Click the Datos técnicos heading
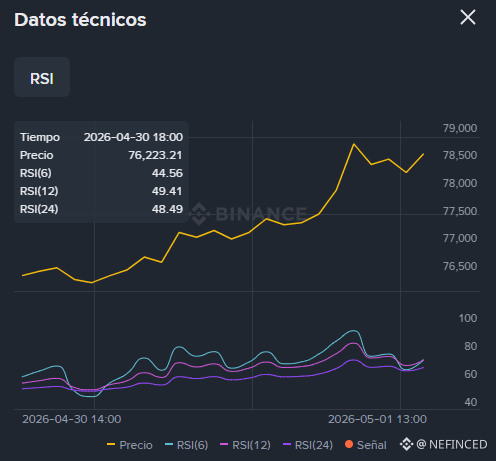 80,20
